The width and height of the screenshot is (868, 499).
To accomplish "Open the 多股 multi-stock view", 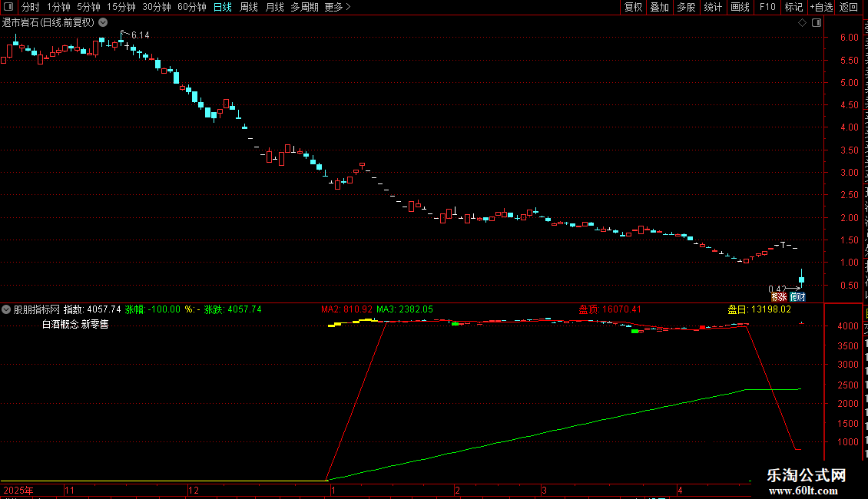I will coord(686,7).
